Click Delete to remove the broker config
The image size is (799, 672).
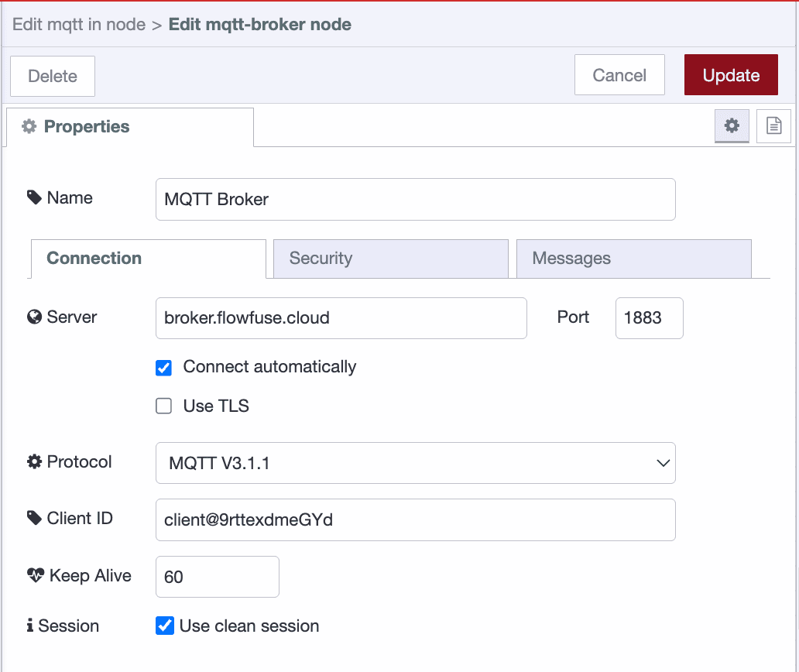52,76
